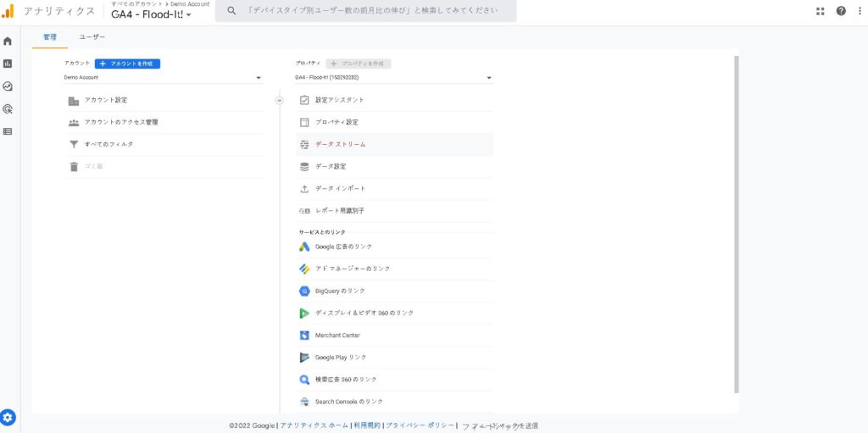
Task: Open the help question mark icon
Action: point(841,11)
